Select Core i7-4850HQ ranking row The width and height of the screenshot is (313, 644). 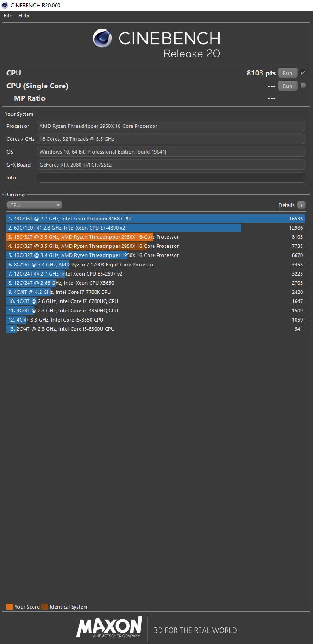(x=156, y=310)
